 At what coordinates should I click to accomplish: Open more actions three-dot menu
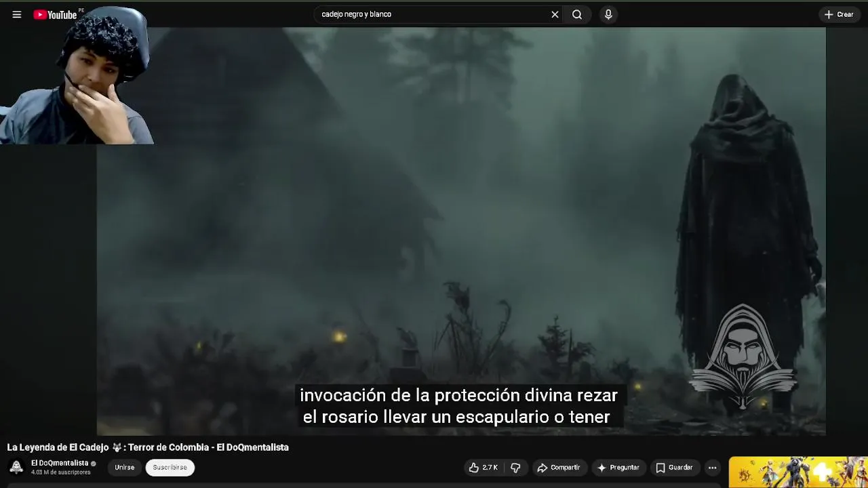tap(712, 468)
